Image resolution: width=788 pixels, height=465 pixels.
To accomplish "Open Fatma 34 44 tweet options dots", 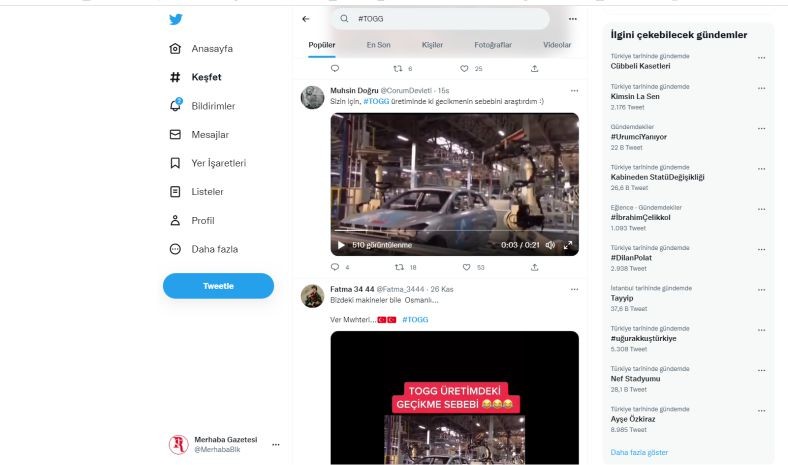I will (x=574, y=290).
